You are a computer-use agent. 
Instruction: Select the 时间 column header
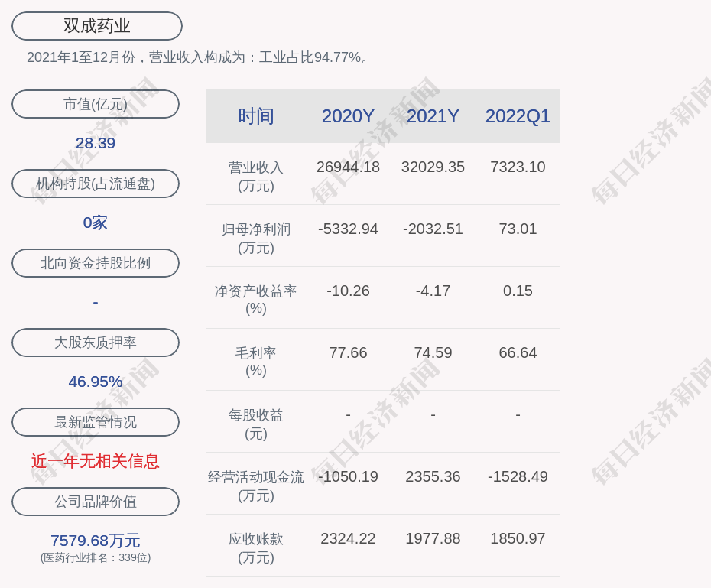click(256, 116)
